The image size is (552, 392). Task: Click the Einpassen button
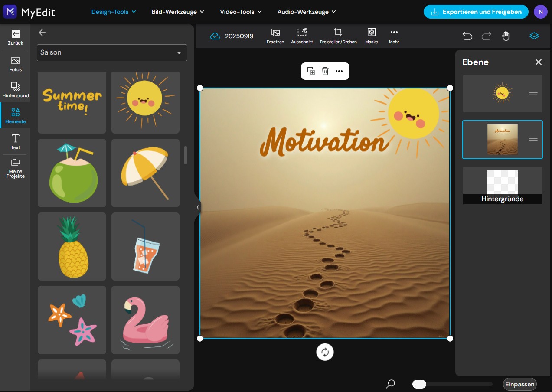tap(520, 384)
